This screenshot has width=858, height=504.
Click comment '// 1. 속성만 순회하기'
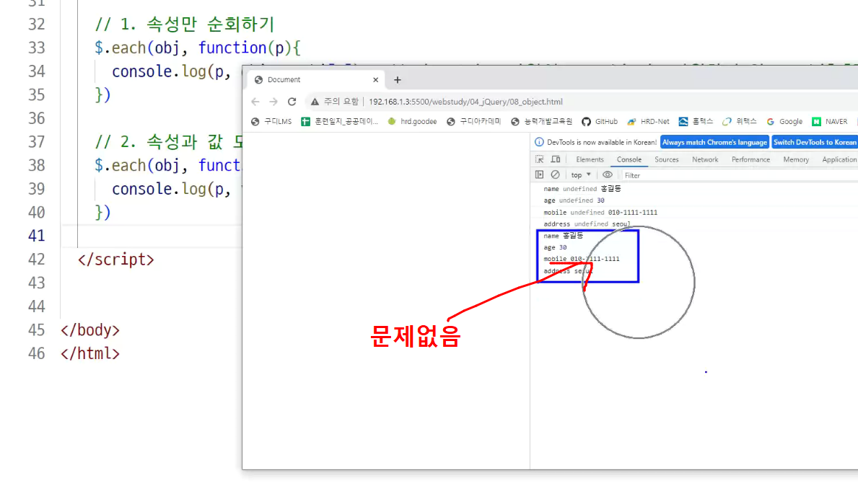pos(185,24)
